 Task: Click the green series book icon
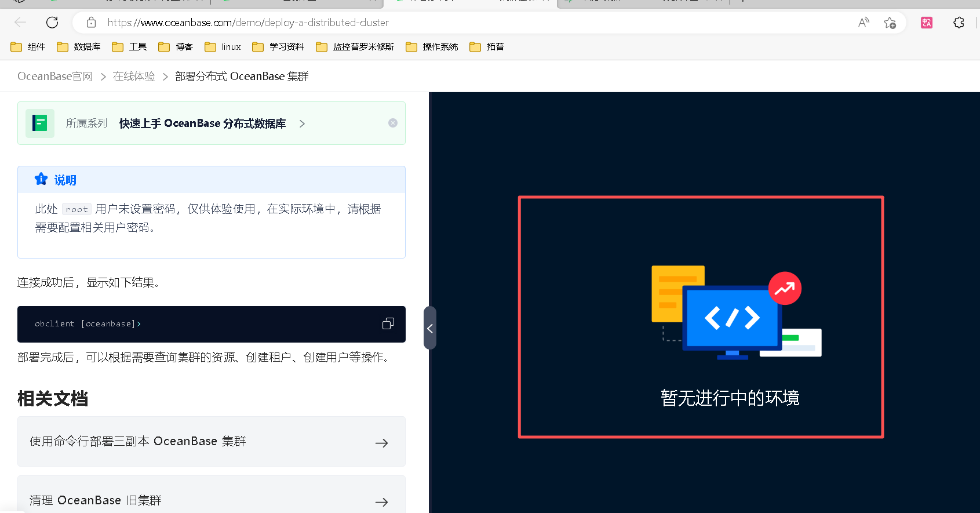pos(40,123)
